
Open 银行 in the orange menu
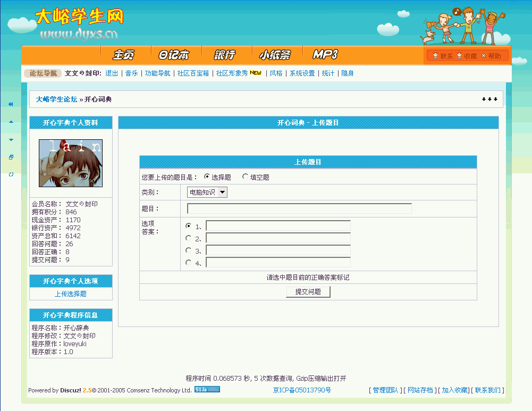[225, 55]
